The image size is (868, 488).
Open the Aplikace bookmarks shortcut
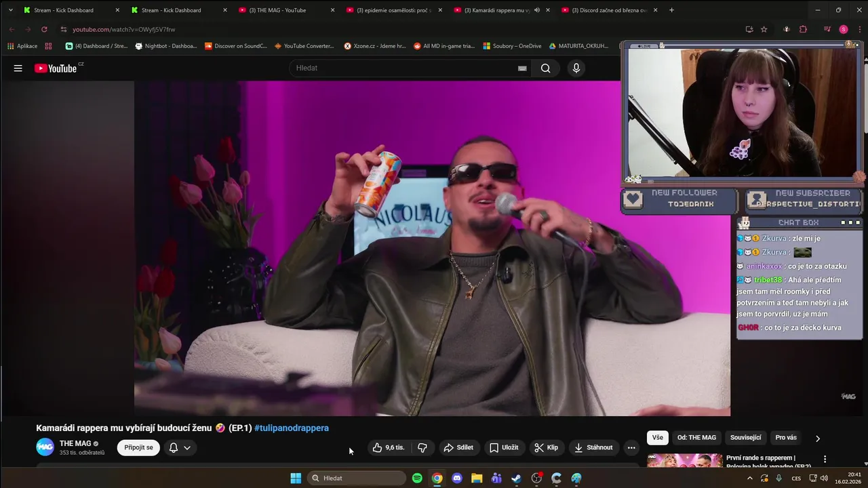(x=22, y=46)
